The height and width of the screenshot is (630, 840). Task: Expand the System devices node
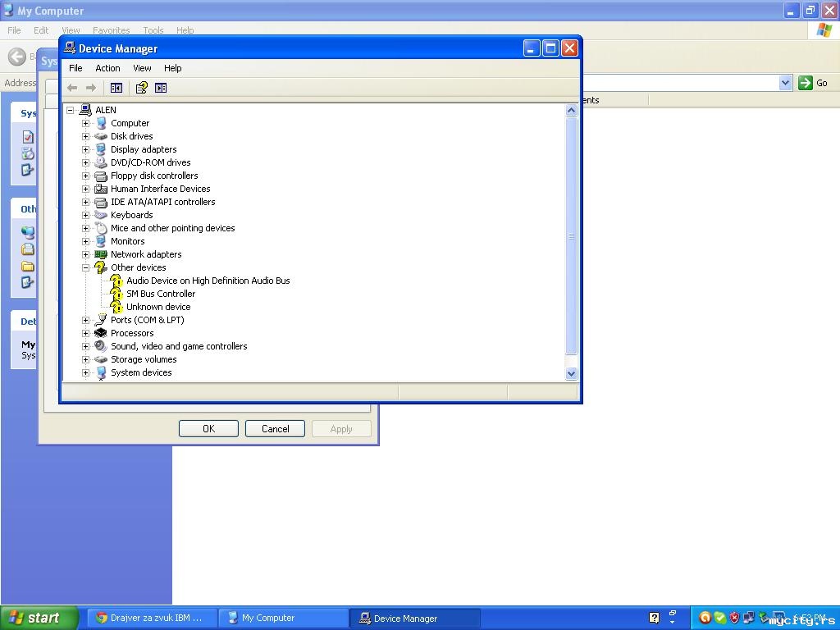click(85, 372)
